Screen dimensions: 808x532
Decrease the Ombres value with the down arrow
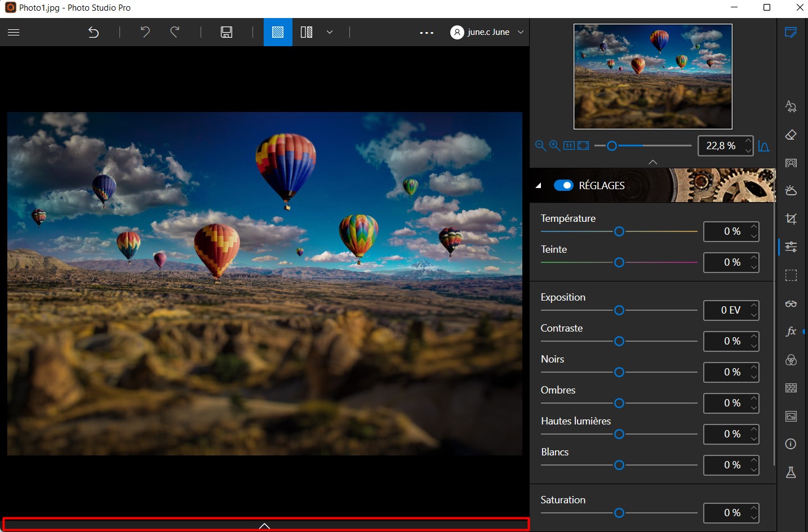coord(754,408)
